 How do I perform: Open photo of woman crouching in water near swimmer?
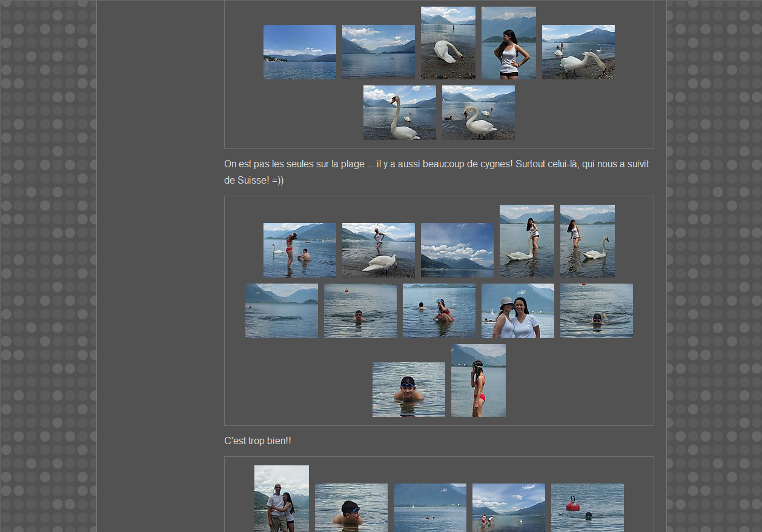tap(439, 311)
